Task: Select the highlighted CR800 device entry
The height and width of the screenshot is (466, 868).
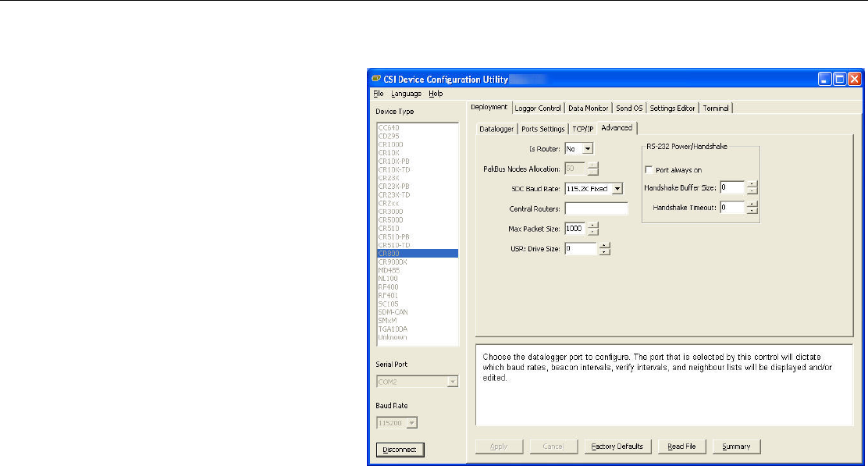Action: click(418, 254)
